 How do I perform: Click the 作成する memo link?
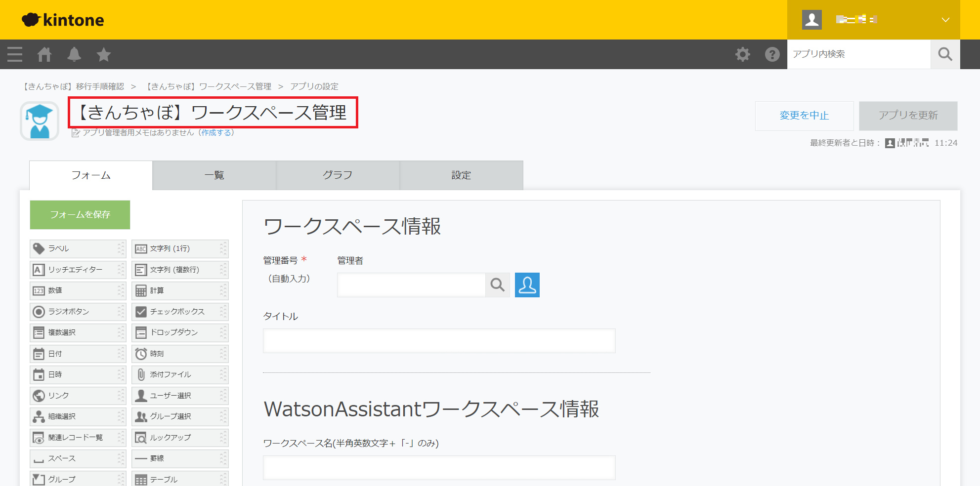(x=216, y=132)
